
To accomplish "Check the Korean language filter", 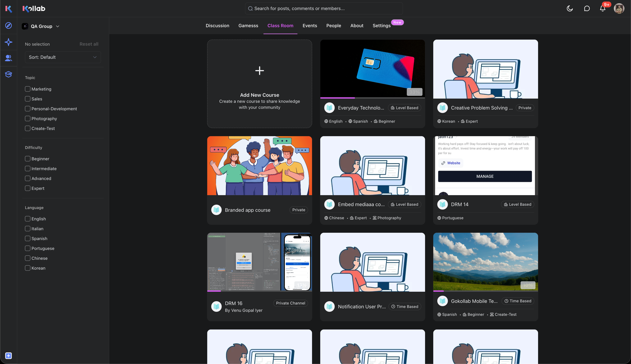I will [28, 268].
